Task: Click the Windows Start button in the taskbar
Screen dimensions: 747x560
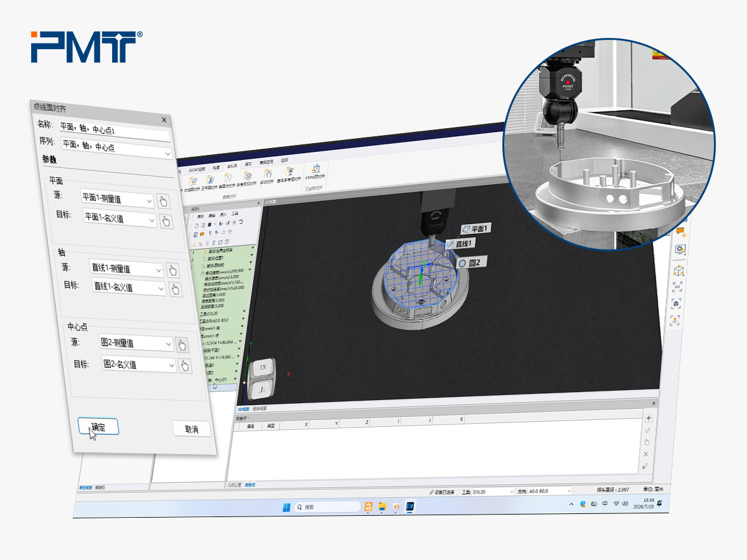Action: 286,507
